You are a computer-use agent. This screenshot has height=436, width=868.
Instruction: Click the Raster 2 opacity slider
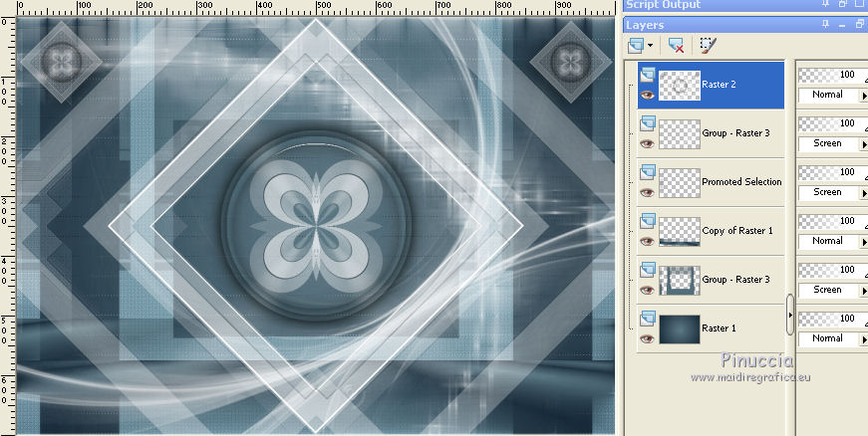[833, 75]
